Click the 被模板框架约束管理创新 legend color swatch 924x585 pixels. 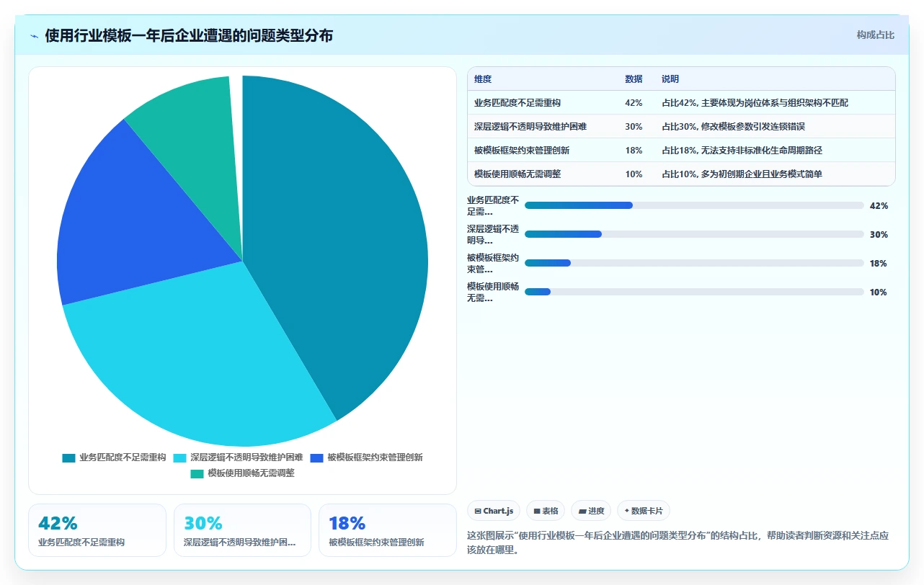(x=316, y=457)
